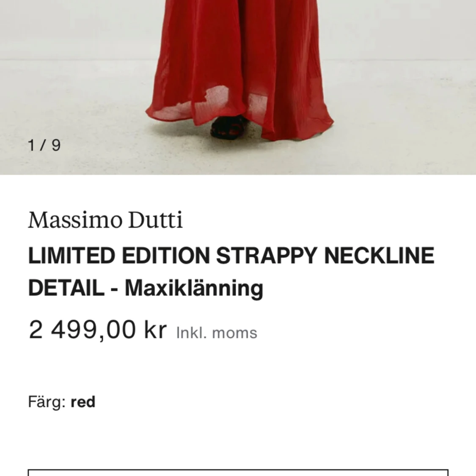The width and height of the screenshot is (476, 476).
Task: Click the Färg color label
Action: (x=47, y=402)
